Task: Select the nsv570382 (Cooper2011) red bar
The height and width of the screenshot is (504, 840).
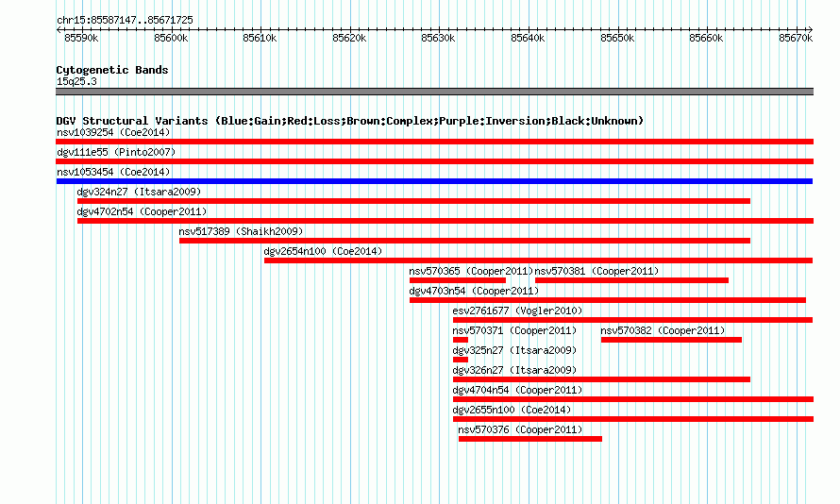Action: point(671,340)
